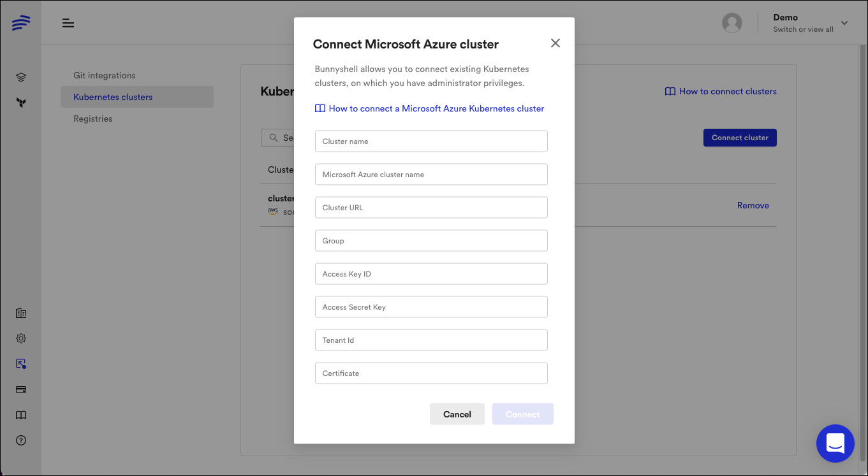Open the billing card sidebar icon
Screen dimensions: 868x476
(x=21, y=389)
